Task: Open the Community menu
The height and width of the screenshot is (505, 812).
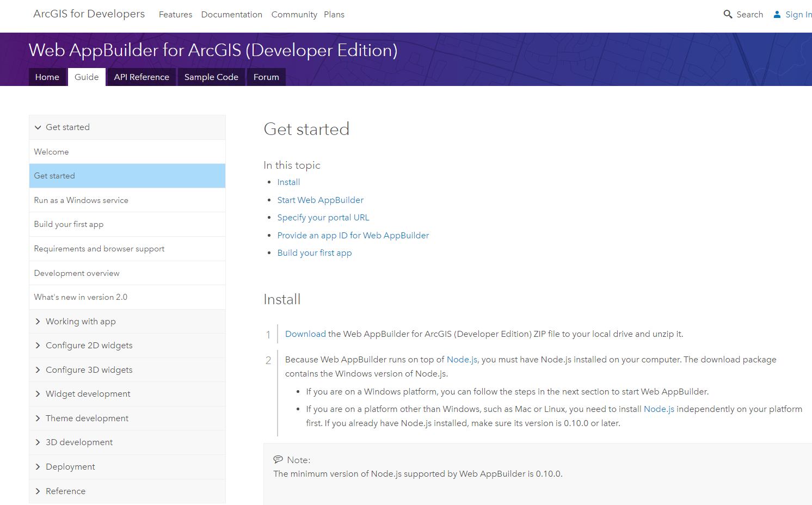Action: coord(294,15)
